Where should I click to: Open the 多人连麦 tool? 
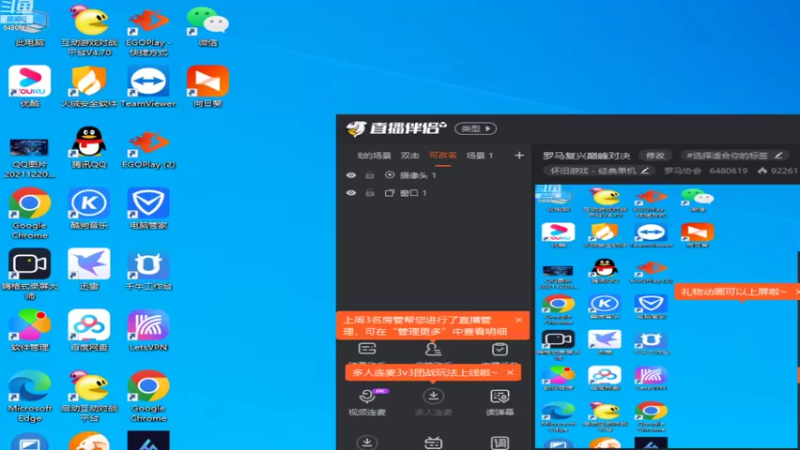pos(433,402)
